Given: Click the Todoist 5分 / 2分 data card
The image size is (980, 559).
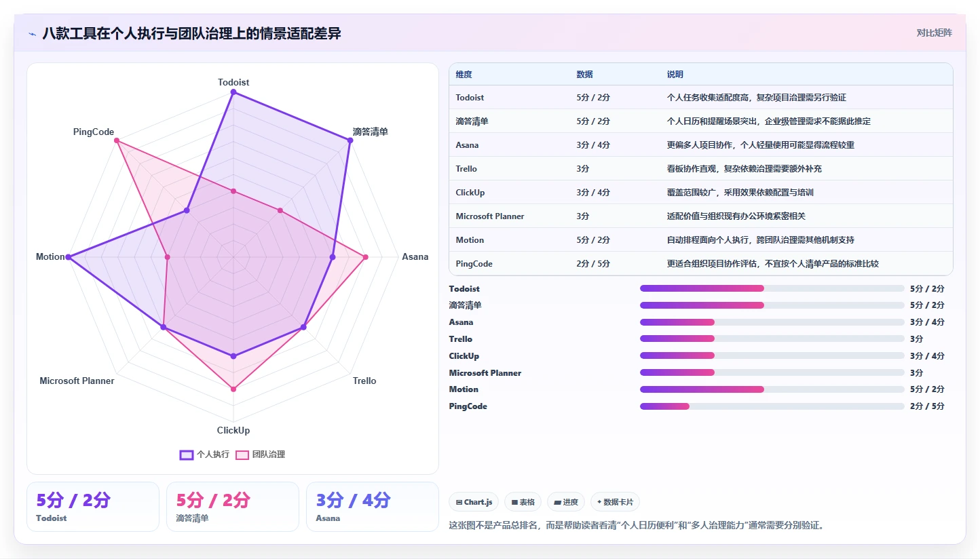Looking at the screenshot, I should tap(93, 507).
